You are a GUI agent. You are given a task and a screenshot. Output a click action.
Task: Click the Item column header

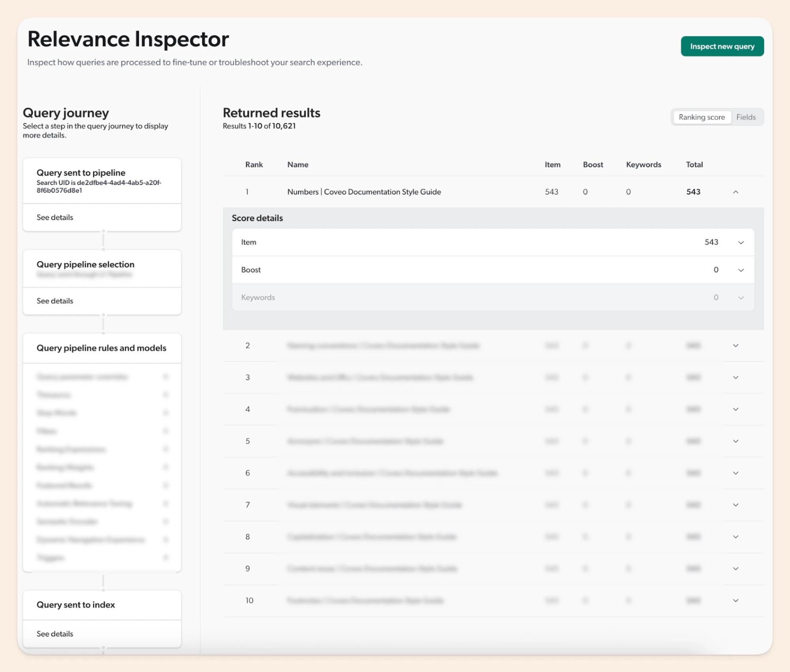tap(553, 165)
